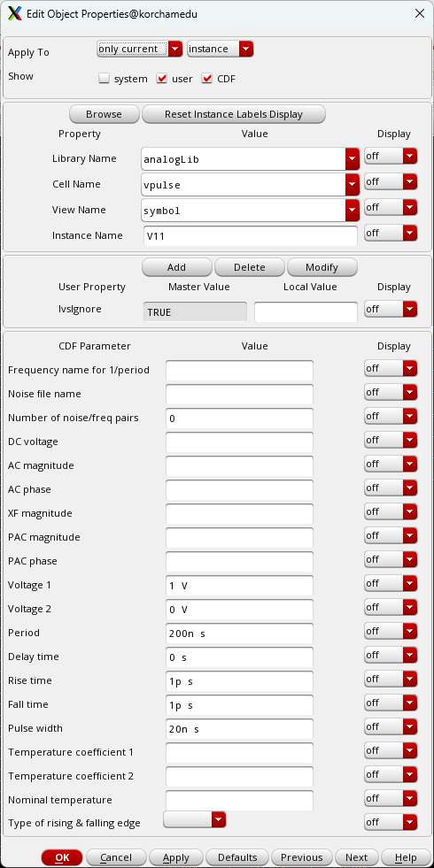Open the 'only current' Apply To dropdown

(x=140, y=49)
